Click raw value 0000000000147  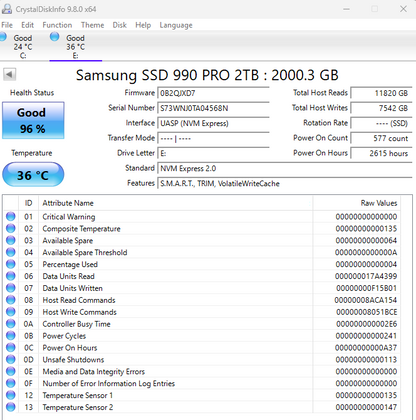tap(366, 407)
